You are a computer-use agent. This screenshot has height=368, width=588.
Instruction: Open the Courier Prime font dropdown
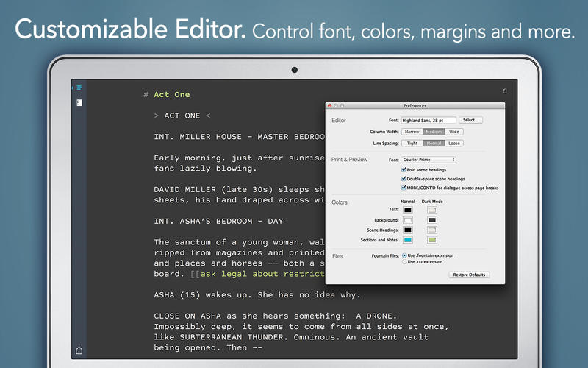(x=429, y=160)
